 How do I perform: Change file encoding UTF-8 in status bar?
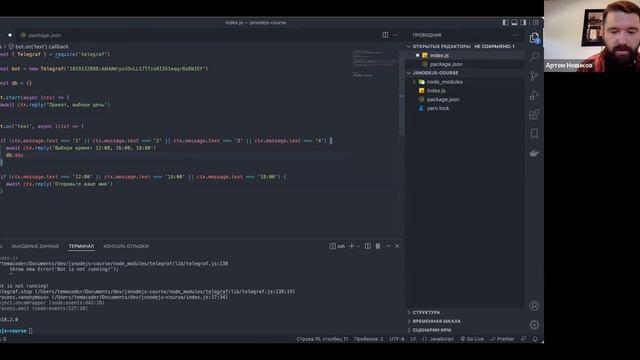(x=397, y=339)
